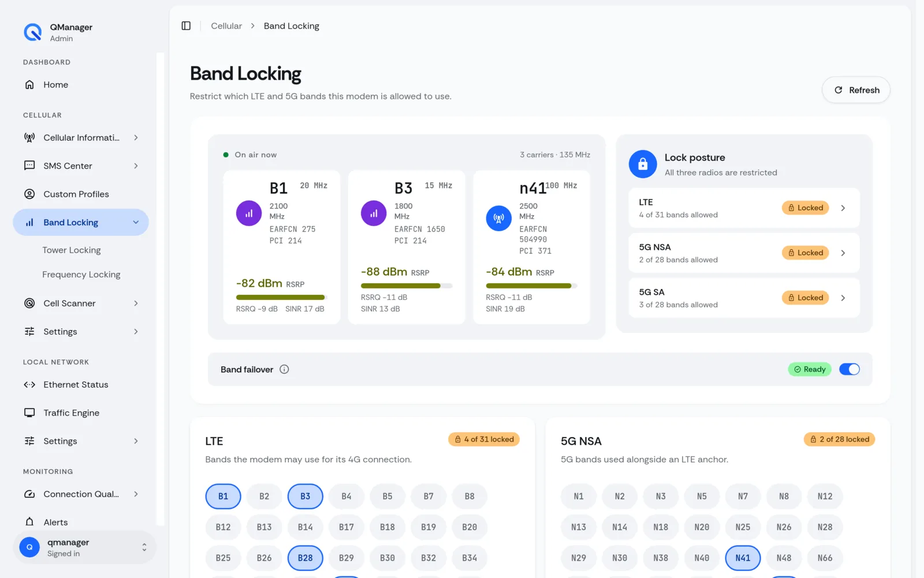This screenshot has height=578, width=924.
Task: Turn off the Band failover switch
Action: click(x=850, y=369)
